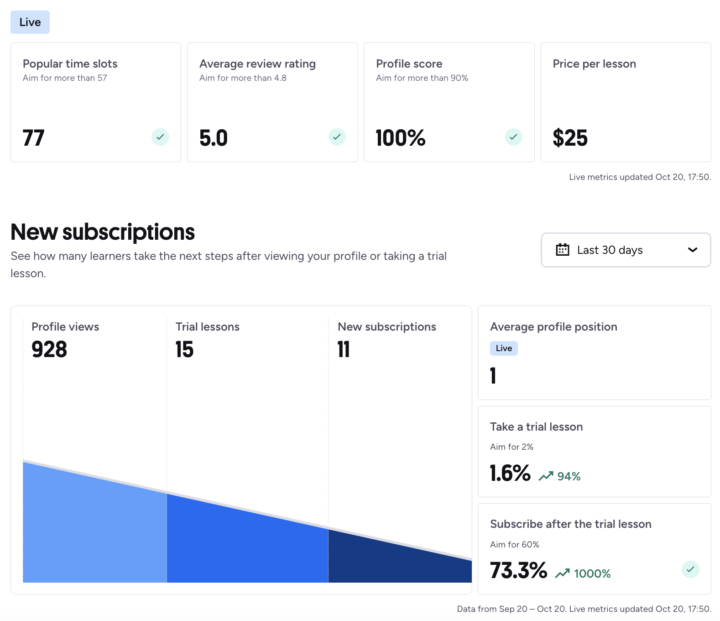Open the Last 30 days dropdown
Screen dimensions: 720x621
tap(625, 250)
